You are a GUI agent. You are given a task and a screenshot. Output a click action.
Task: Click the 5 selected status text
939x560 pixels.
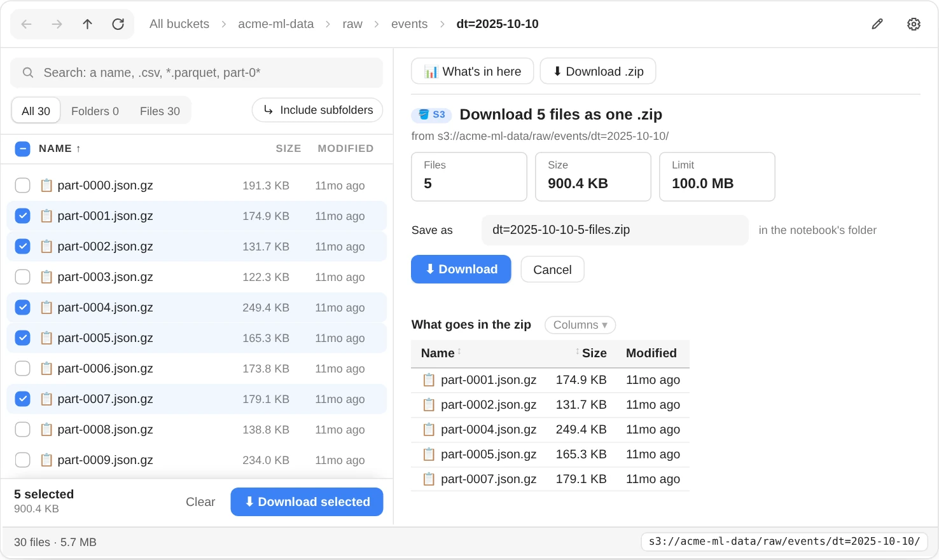pyautogui.click(x=44, y=495)
